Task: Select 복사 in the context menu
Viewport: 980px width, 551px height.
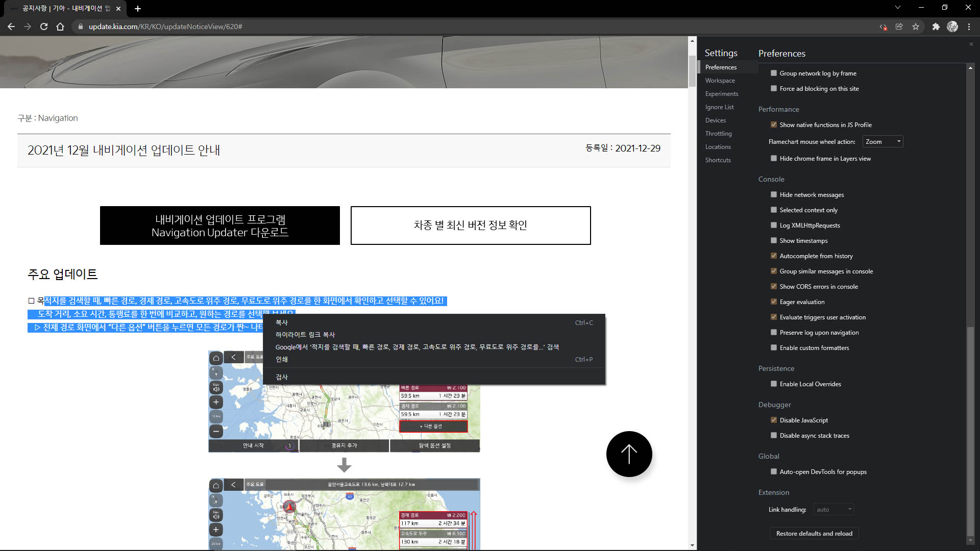Action: 282,322
